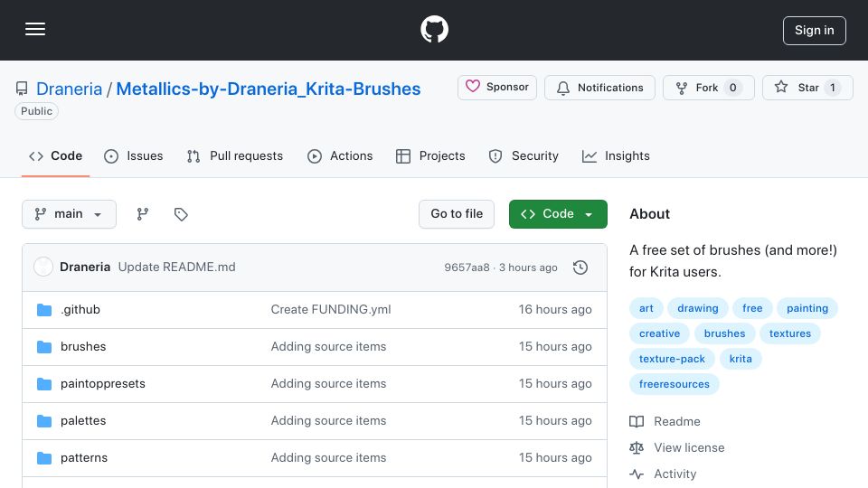
Task: Click the paintoppresets row's Adding source items commit
Action: tap(328, 383)
